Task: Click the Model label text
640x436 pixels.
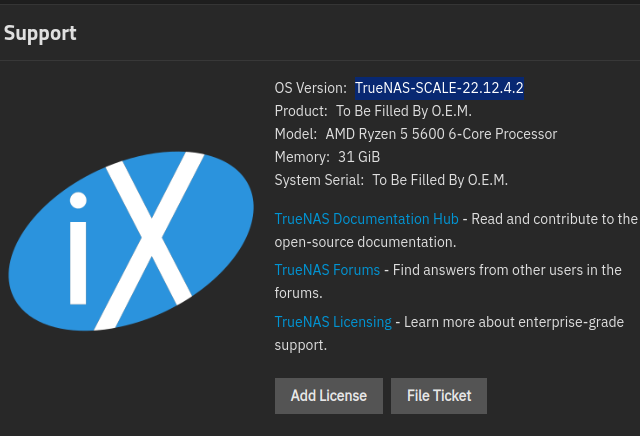Action: pos(296,134)
